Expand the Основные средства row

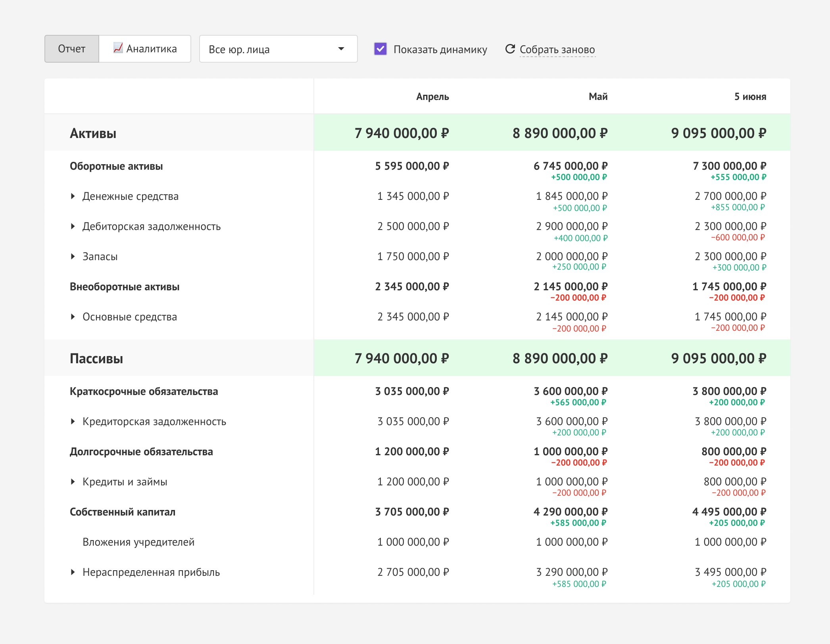point(73,317)
